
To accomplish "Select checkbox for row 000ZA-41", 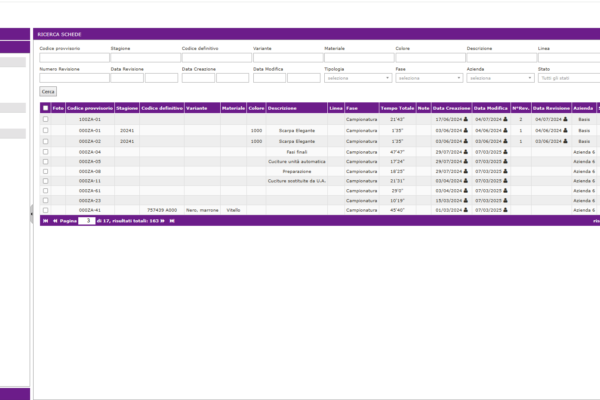I will (x=45, y=210).
